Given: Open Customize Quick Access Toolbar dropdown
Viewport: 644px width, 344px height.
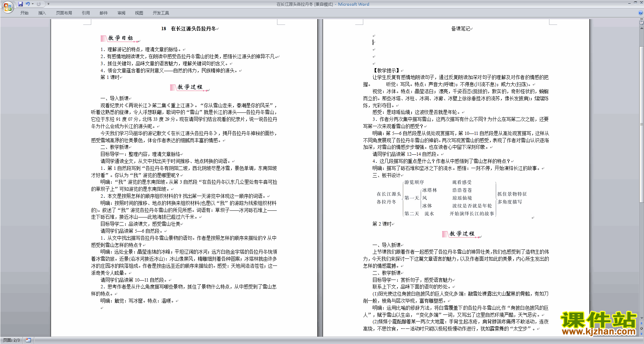Looking at the screenshot, I should pos(48,4).
